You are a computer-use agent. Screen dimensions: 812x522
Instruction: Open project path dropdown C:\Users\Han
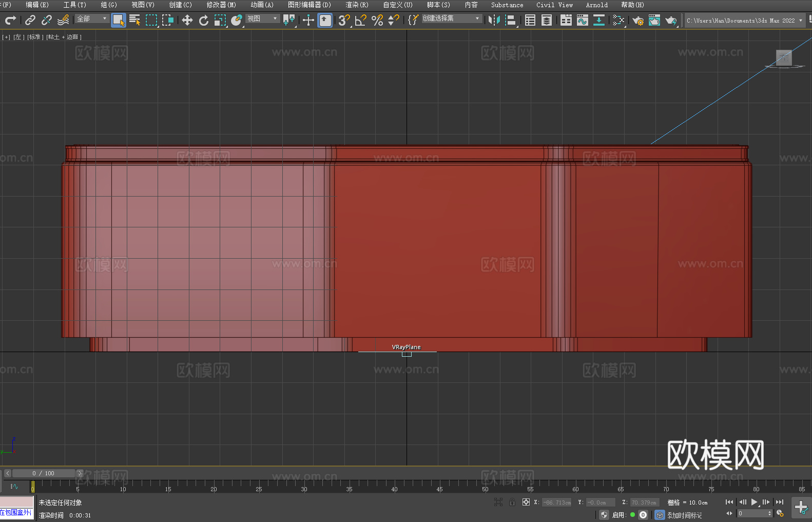744,21
